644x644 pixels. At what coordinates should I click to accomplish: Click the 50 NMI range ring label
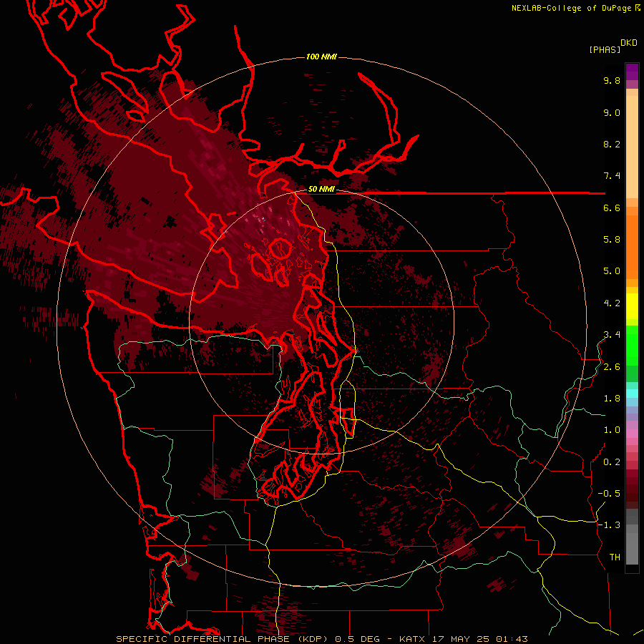coord(321,189)
